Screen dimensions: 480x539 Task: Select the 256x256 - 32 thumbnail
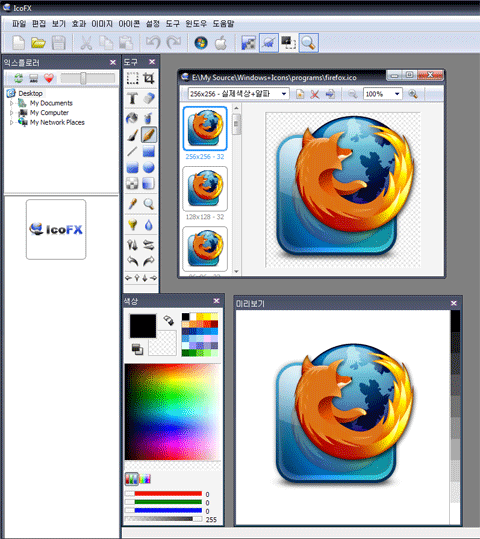pyautogui.click(x=205, y=128)
